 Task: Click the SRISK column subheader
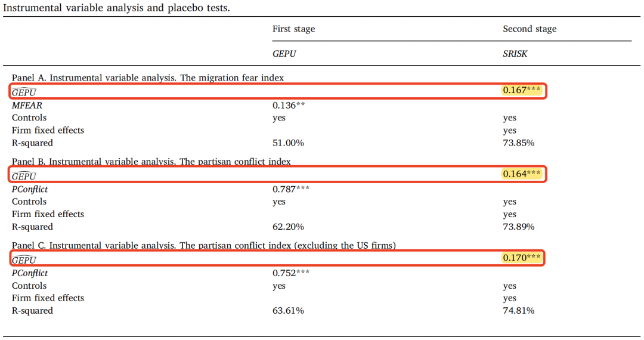(x=515, y=54)
